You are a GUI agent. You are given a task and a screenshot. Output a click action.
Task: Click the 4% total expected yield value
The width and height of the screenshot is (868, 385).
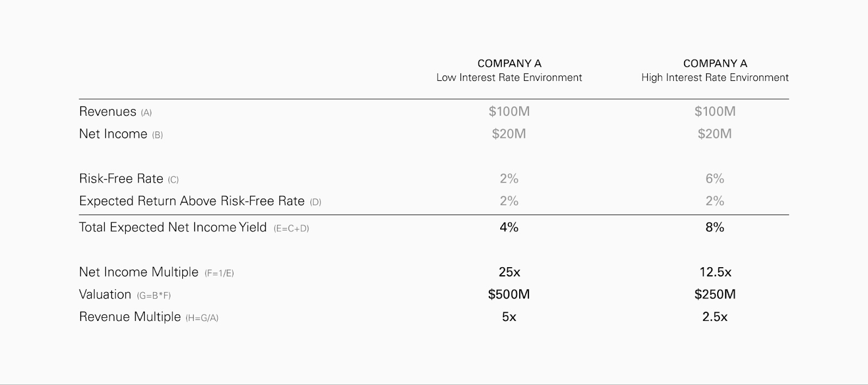[509, 228]
